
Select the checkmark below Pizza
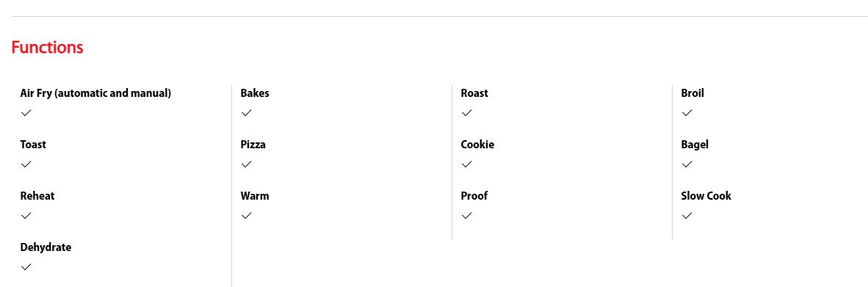(246, 164)
